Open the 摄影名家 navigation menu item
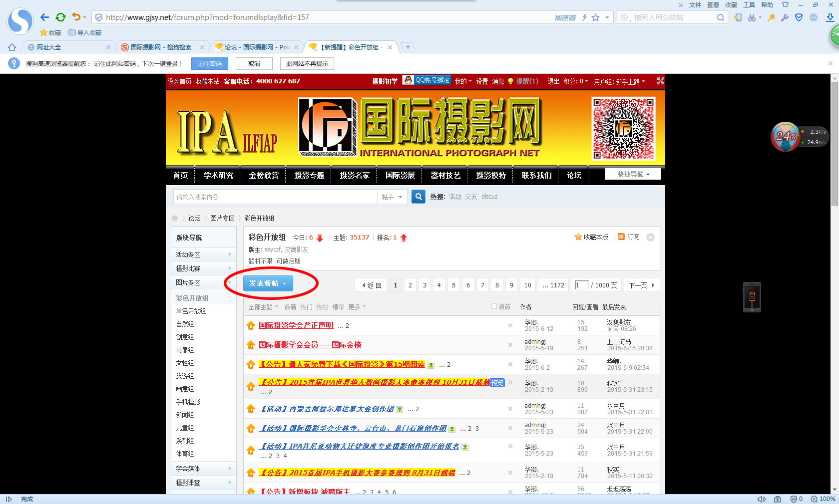Viewport: 839px width, 504px height. 355,175
